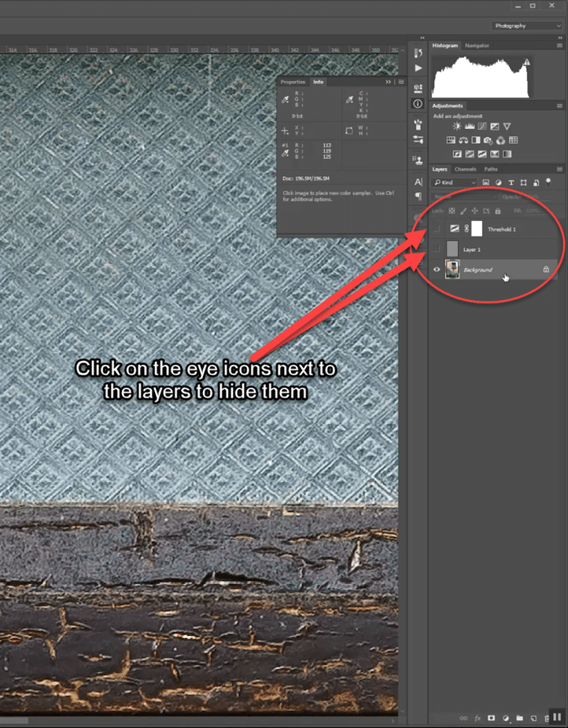Viewport: 568px width, 728px height.
Task: Hide the Background layer eye icon
Action: click(x=437, y=270)
